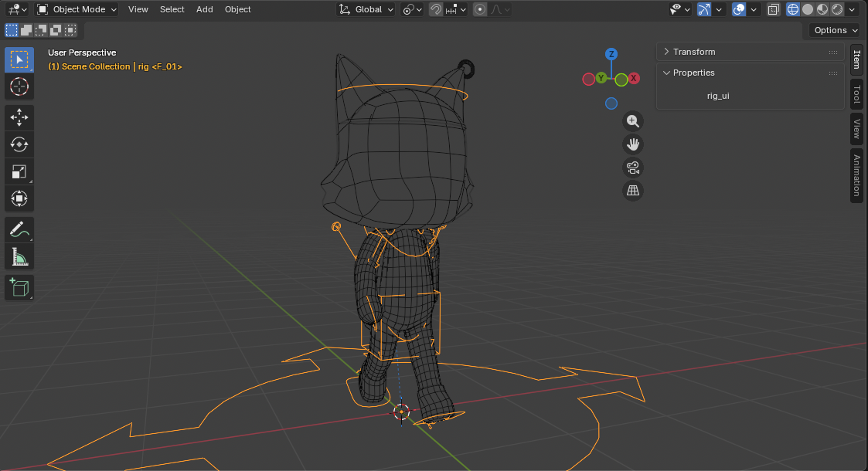Toggle X-Ray mode in the header

[x=773, y=9]
